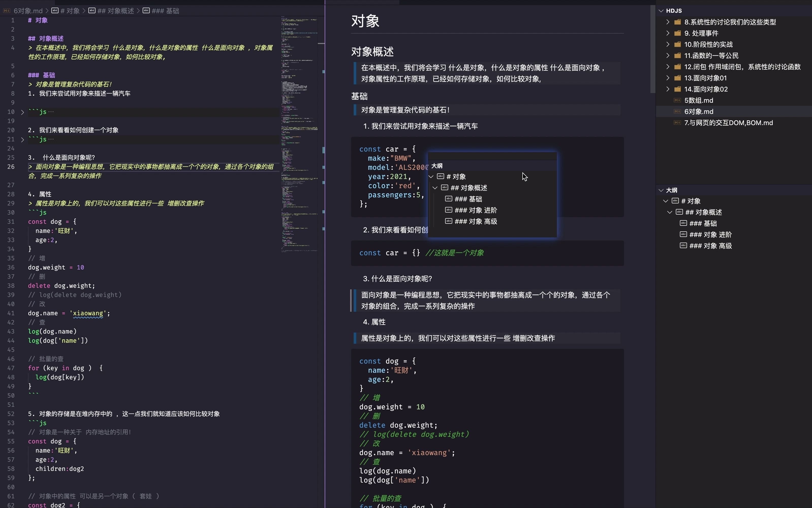812x508 pixels.
Task: Jump to ### 基础 in sidebar outline
Action: [703, 223]
